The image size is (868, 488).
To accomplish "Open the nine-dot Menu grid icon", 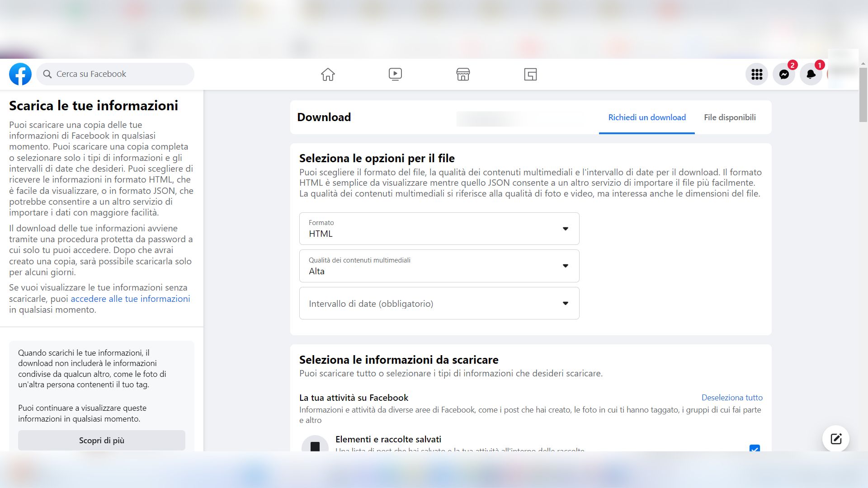I will coord(757,74).
